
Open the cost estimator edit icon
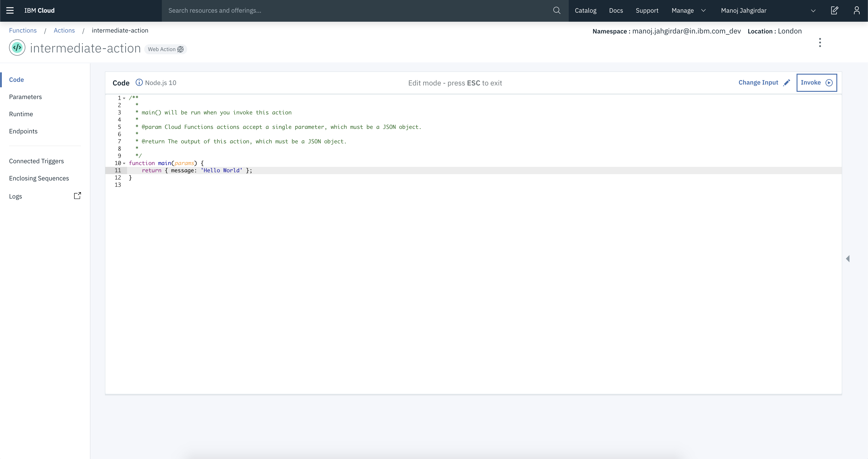pos(834,10)
